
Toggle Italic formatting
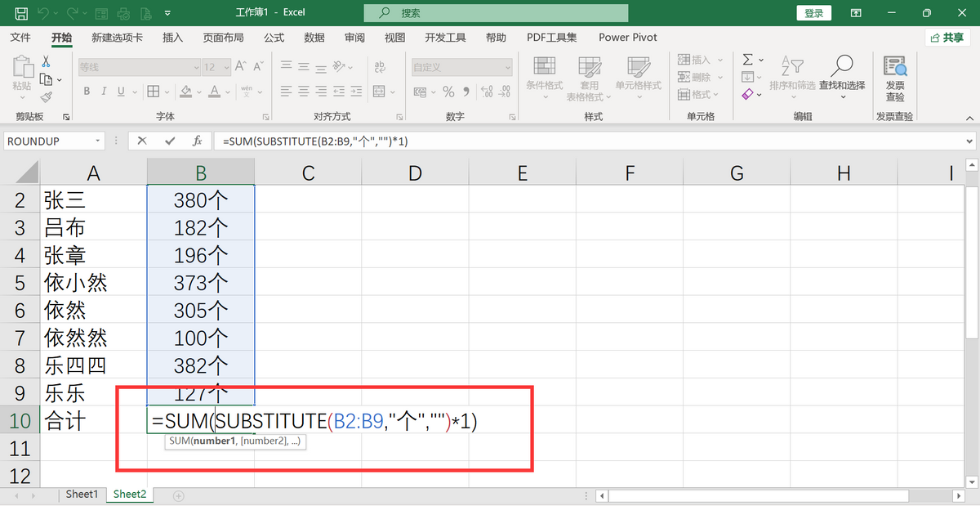coord(104,91)
